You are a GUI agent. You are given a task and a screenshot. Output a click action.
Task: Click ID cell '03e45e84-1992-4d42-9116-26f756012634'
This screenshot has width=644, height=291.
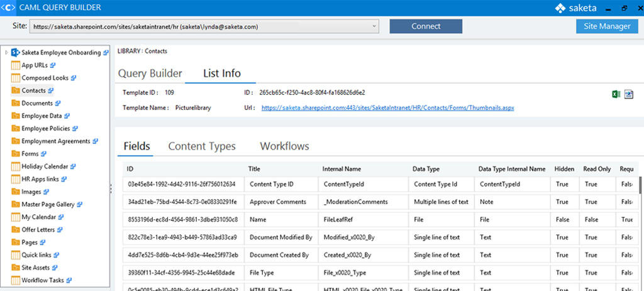coord(183,184)
